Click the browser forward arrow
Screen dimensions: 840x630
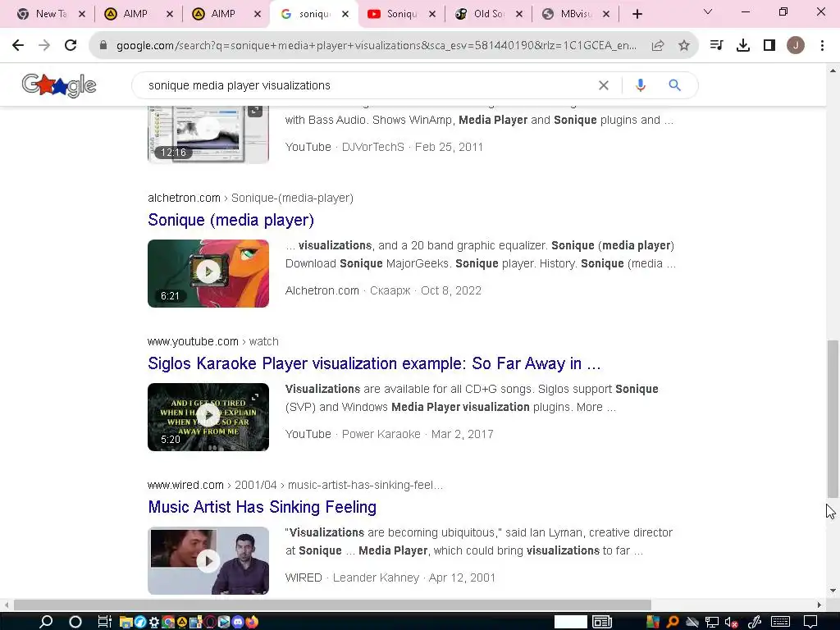tap(44, 46)
